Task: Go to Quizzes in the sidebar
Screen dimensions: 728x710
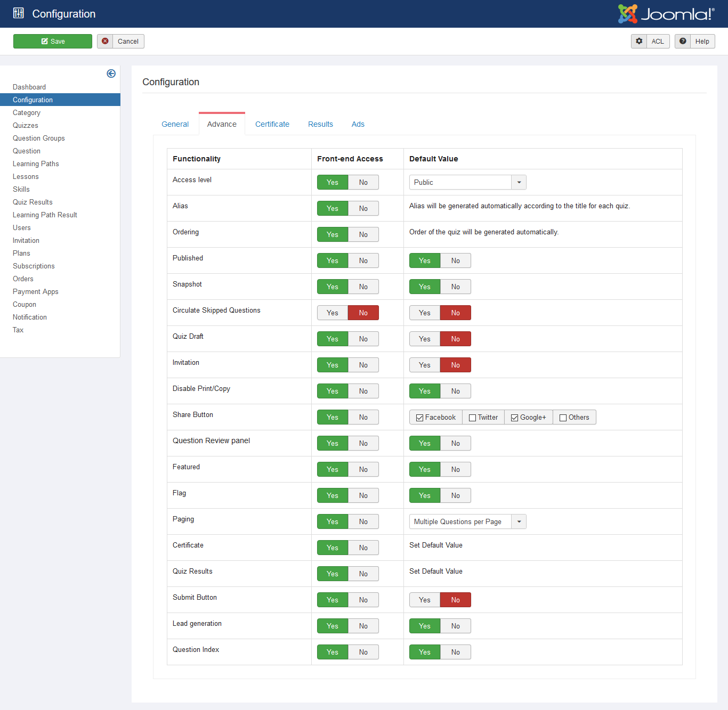Action: pyautogui.click(x=26, y=125)
